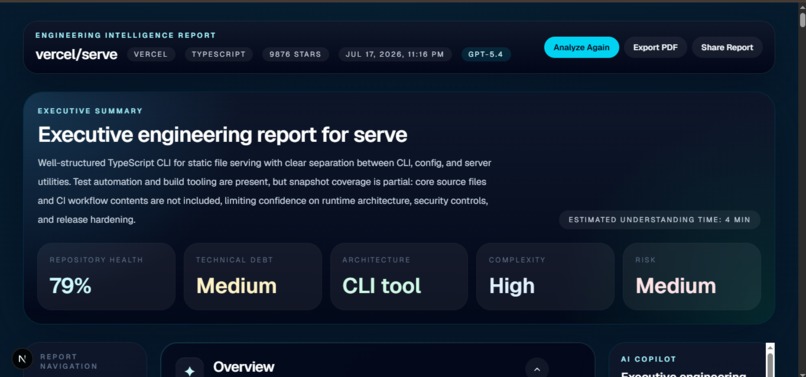806x377 pixels.
Task: Open the Technical Debt Medium card
Action: 253,277
